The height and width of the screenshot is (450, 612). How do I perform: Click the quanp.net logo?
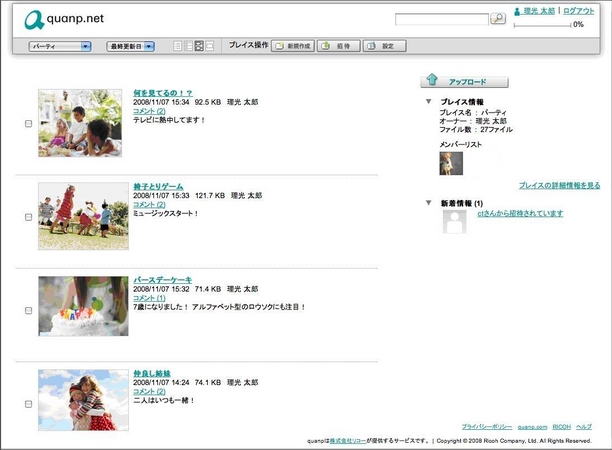64,17
